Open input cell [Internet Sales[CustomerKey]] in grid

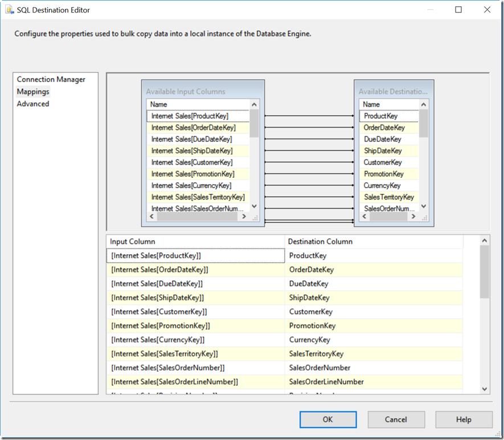point(195,312)
